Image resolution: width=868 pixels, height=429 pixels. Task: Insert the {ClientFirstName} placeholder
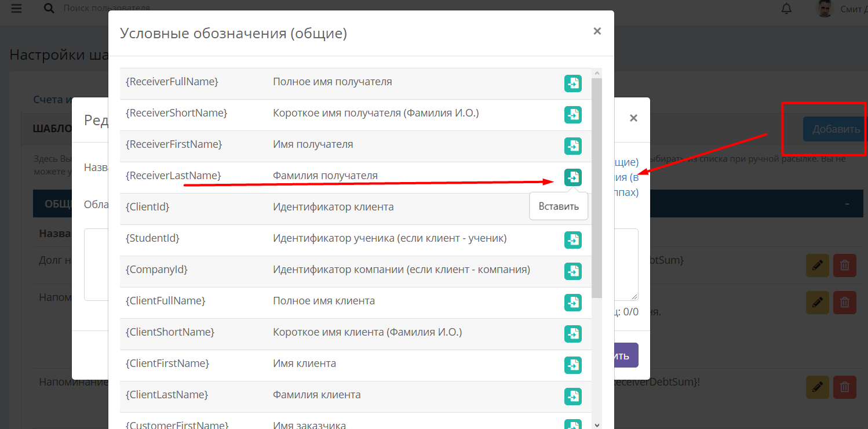coord(573,365)
